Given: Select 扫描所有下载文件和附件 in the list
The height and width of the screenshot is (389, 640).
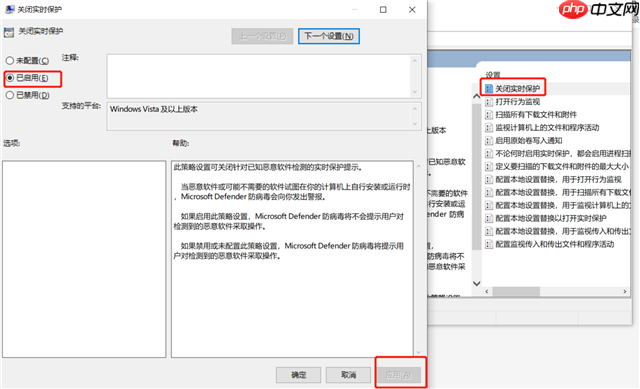Looking at the screenshot, I should [x=536, y=115].
